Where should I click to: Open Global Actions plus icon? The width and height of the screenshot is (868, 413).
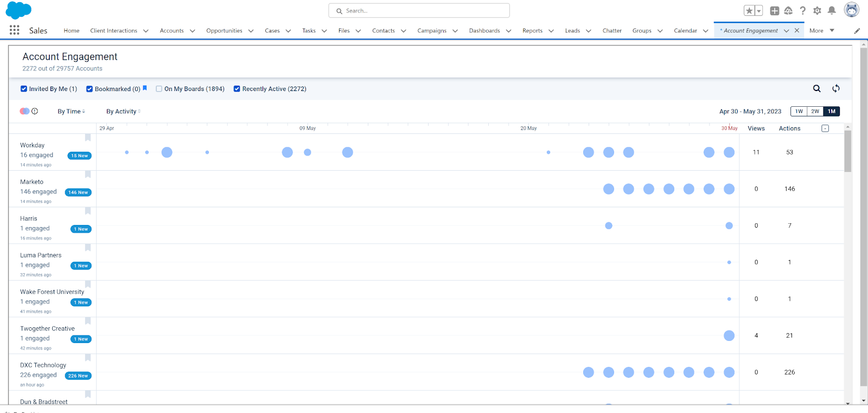[775, 11]
